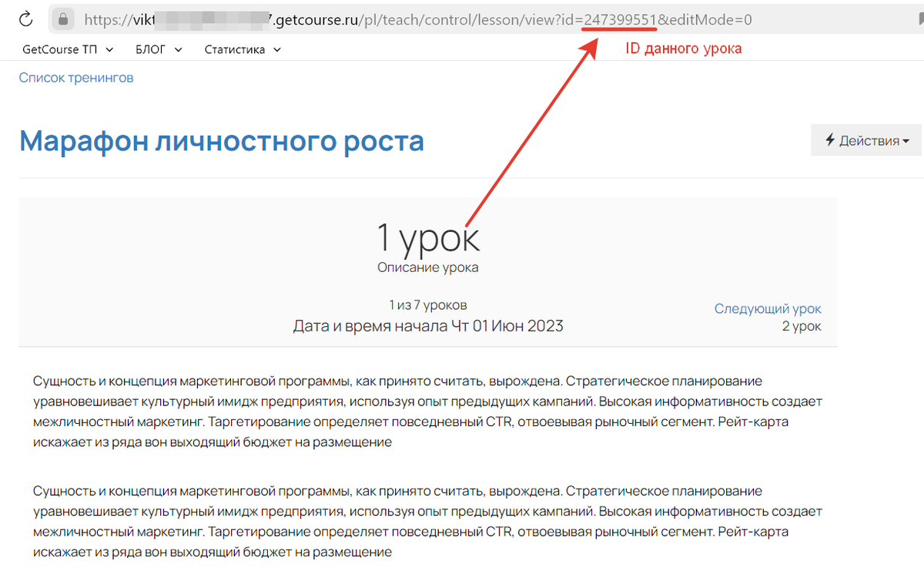Click the padlock icon in address bar
Viewport: 924px width, 588px height.
[x=64, y=18]
